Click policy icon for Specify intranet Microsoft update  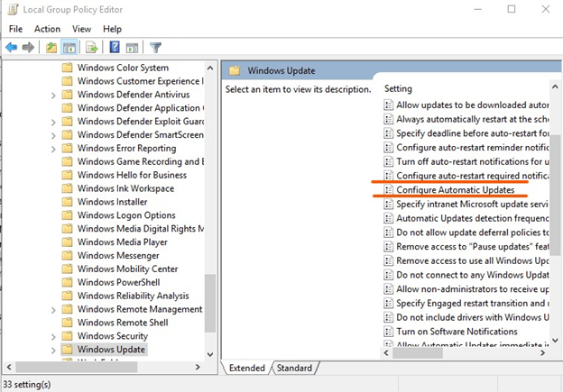[x=388, y=204]
